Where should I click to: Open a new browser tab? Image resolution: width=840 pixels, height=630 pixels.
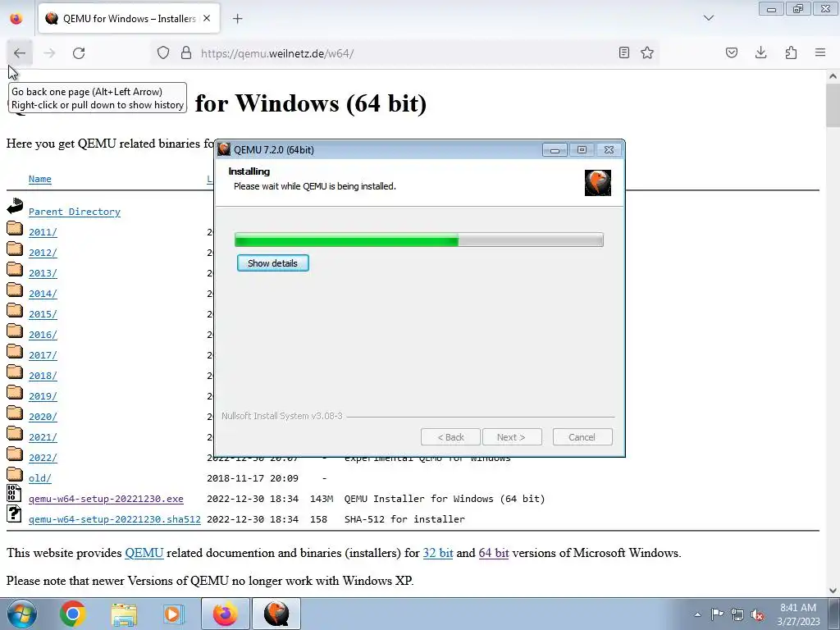point(237,19)
